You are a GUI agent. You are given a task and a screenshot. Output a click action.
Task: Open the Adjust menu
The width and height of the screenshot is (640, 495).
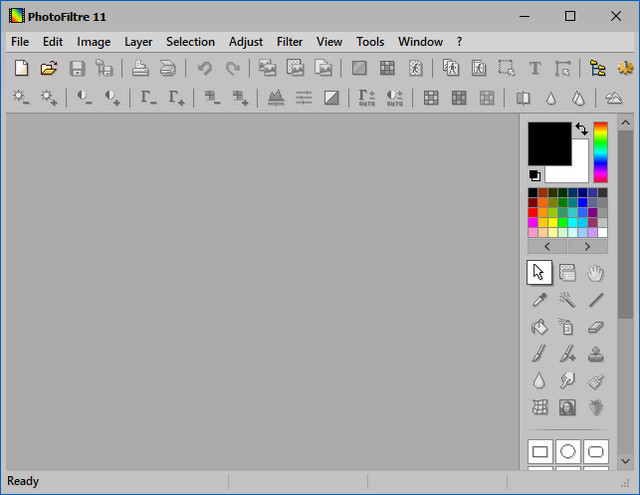[246, 42]
